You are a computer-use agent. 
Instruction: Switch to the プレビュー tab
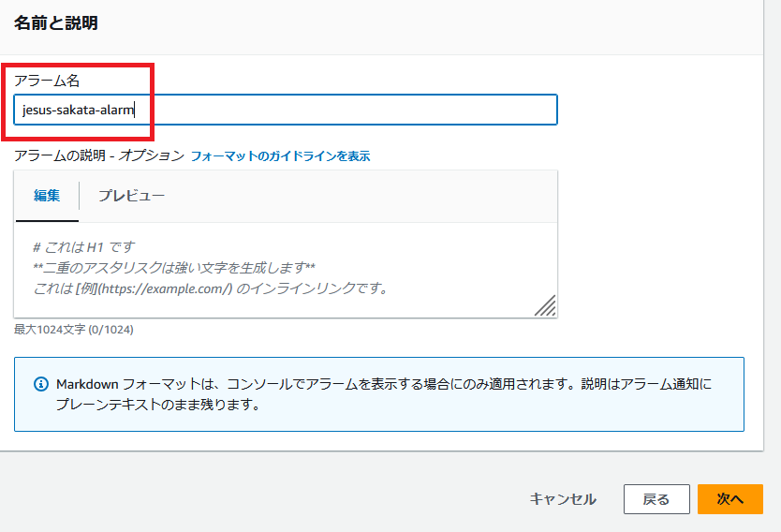tap(131, 196)
